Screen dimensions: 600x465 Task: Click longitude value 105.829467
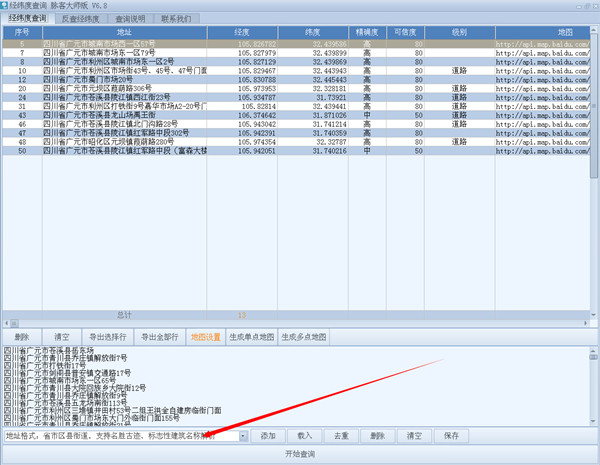(257, 71)
